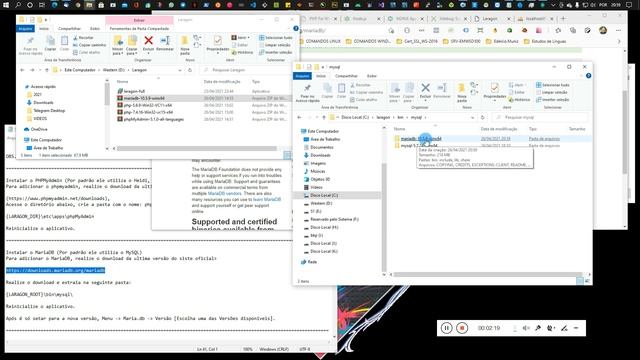
Task: Open COMANDOS LINUX bookmark folder
Action: coord(320,41)
